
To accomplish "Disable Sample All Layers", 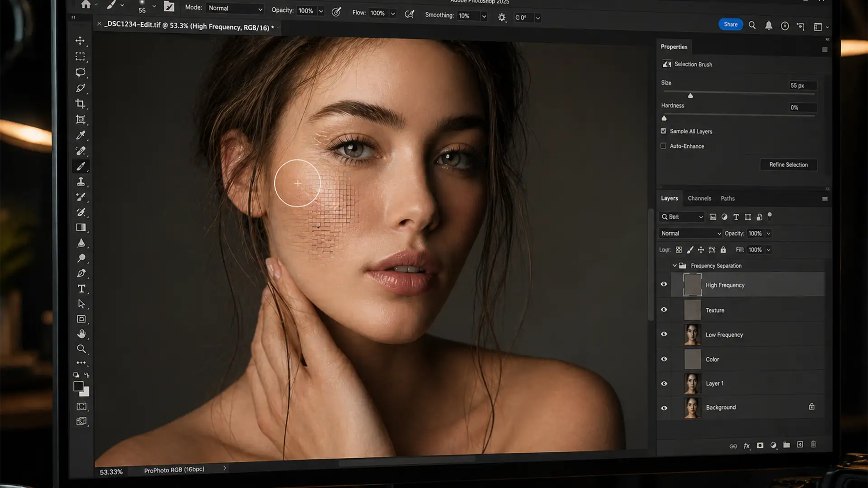I will pos(663,131).
